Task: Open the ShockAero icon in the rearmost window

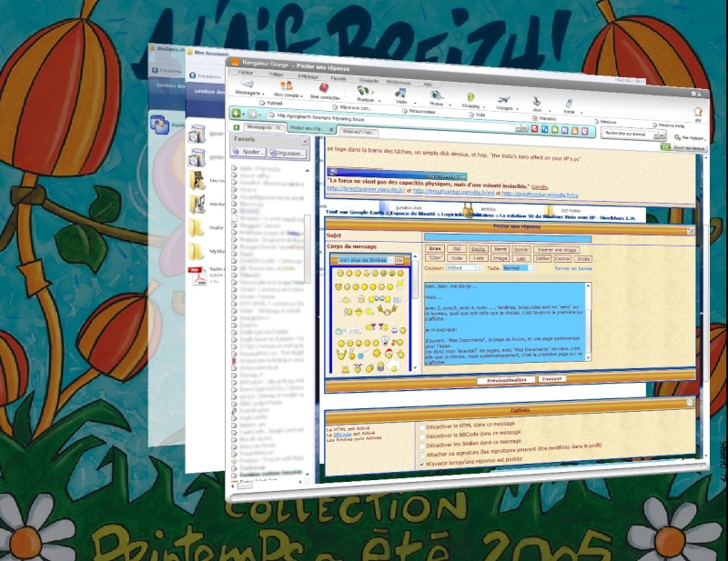Action: tap(159, 125)
